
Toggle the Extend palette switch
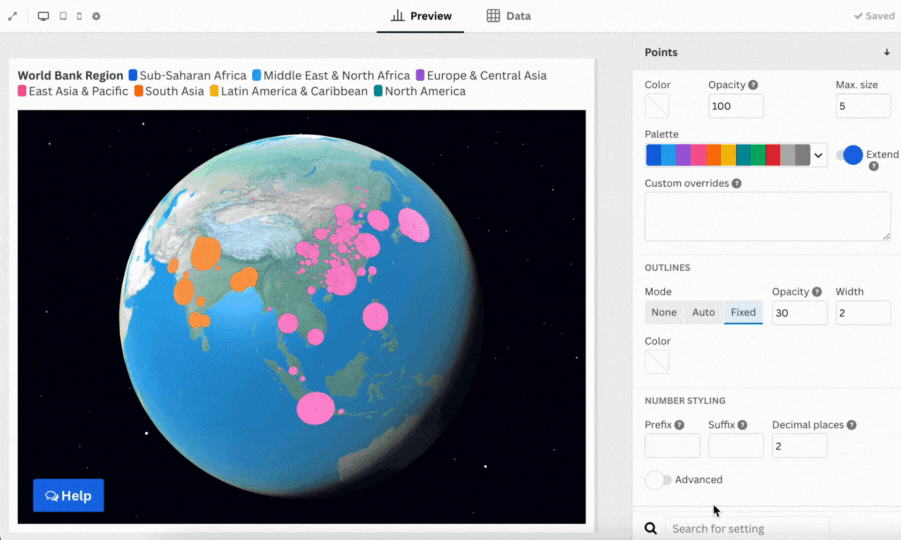point(850,155)
